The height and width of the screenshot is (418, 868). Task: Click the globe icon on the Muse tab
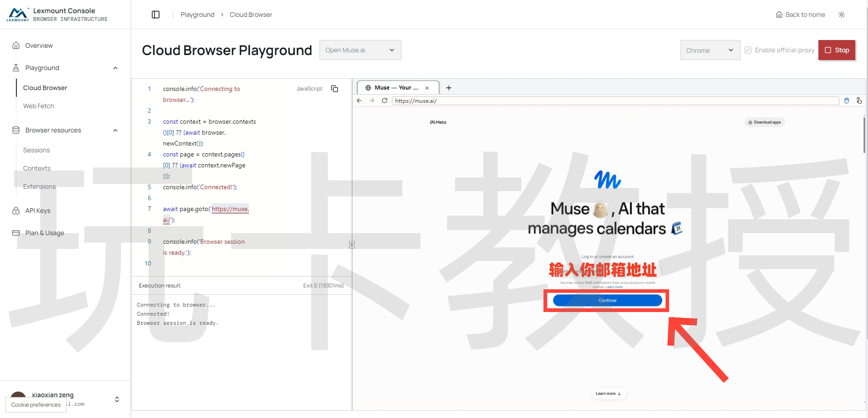[368, 88]
